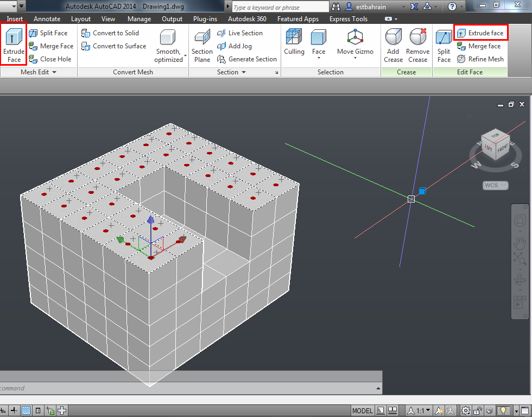Click the Section panel dialog launcher arrow
This screenshot has height=417, width=532.
pos(276,72)
